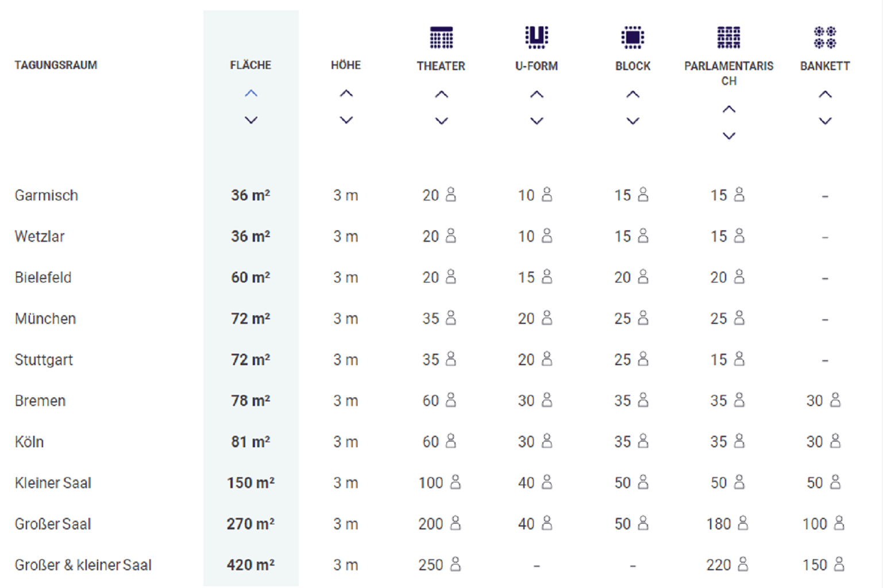Sort Höhe column descending with down arrow
The height and width of the screenshot is (588, 883).
coord(346,120)
